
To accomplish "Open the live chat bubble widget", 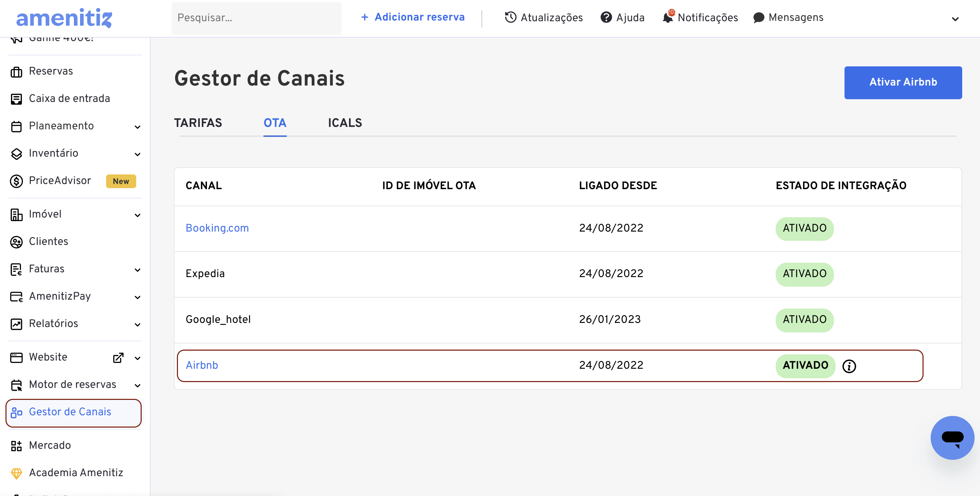I will (952, 438).
